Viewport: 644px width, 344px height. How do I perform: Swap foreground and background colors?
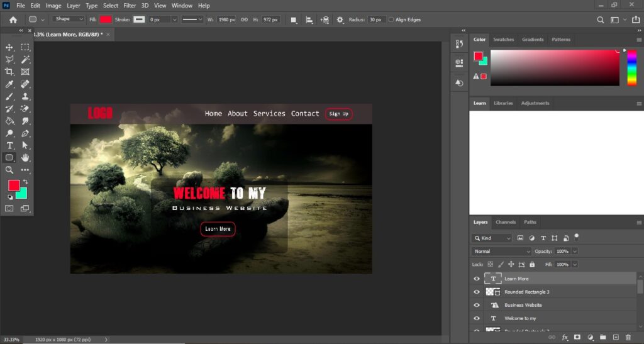25,182
